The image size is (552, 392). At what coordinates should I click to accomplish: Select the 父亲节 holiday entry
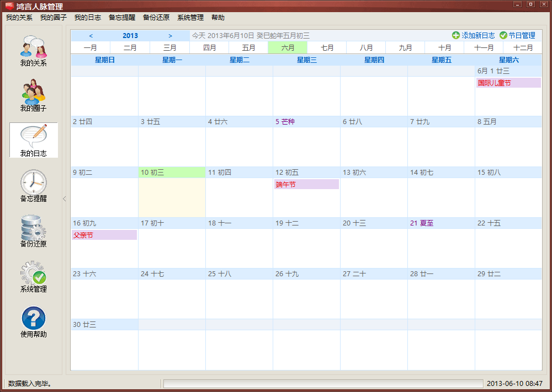tap(104, 235)
